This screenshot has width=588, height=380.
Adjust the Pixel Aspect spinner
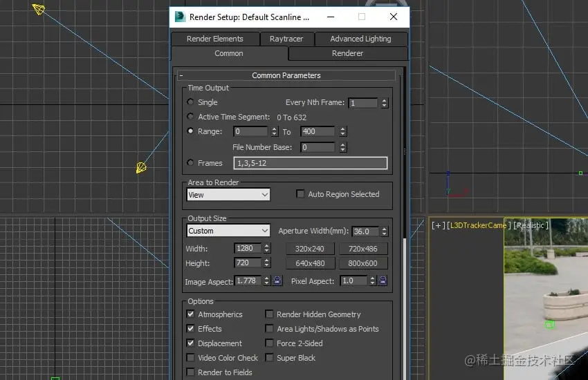pos(372,281)
